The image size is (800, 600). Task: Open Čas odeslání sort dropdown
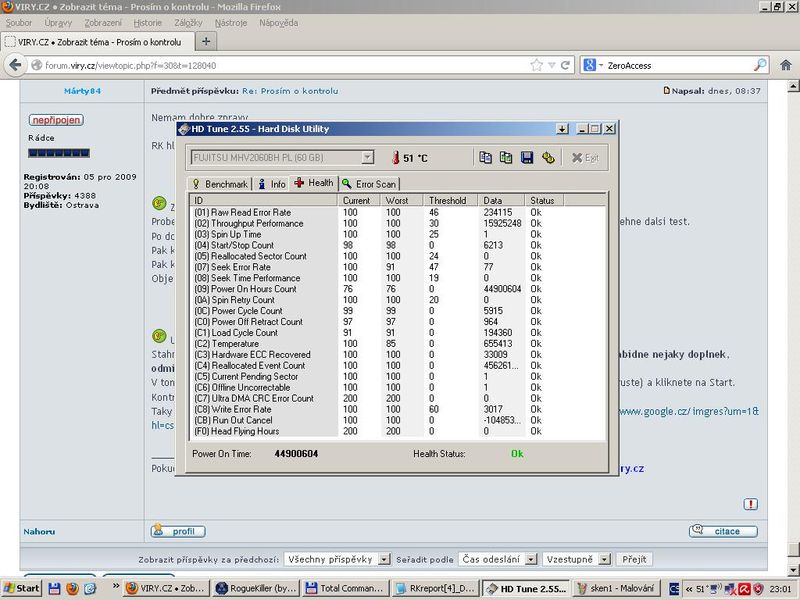497,559
